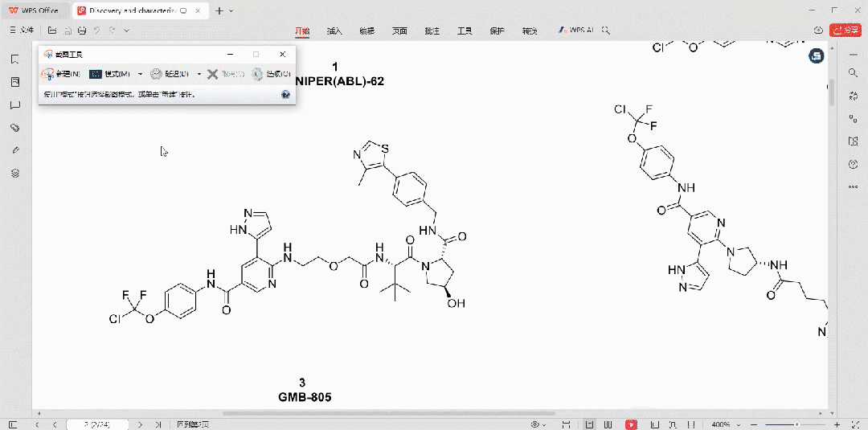Screen dimensions: 868x430
Task: Click the horizontal scrollbar thumb
Action: coord(389,413)
